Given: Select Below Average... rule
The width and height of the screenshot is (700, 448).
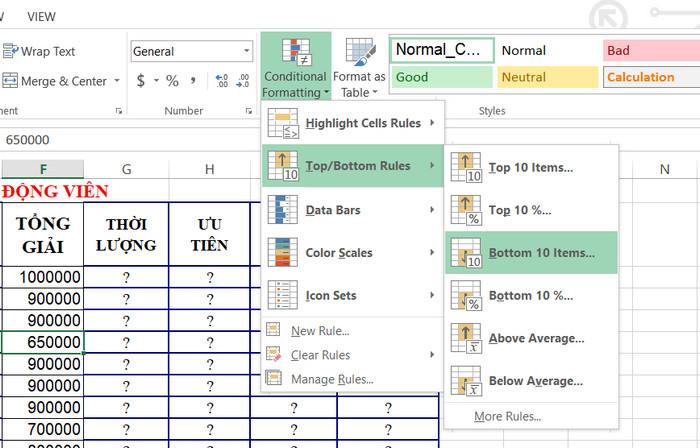Looking at the screenshot, I should pyautogui.click(x=531, y=381).
